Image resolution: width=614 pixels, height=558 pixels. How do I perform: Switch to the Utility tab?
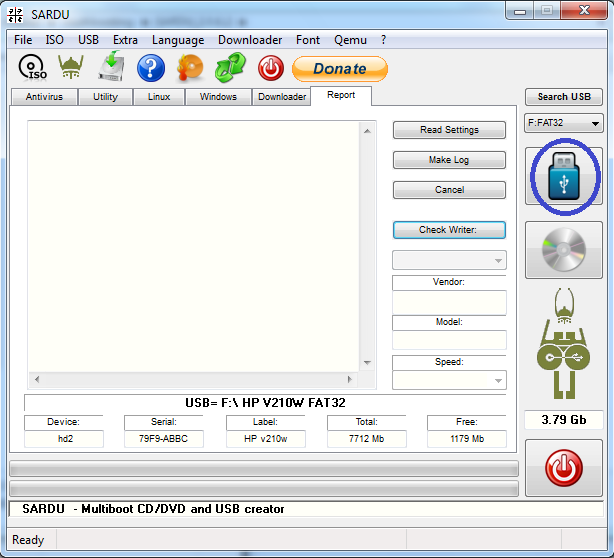click(105, 97)
